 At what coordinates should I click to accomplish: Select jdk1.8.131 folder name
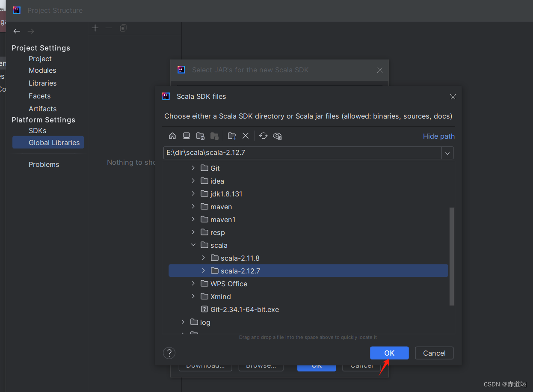226,194
